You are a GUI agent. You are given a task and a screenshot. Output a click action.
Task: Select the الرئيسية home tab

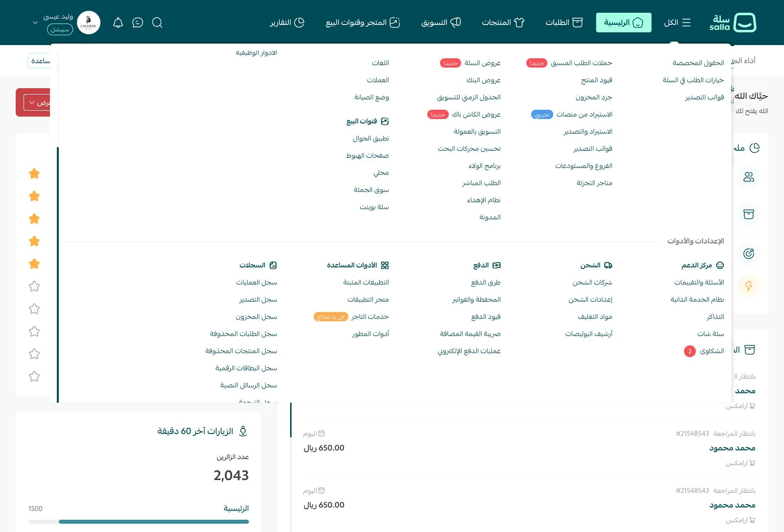click(624, 23)
